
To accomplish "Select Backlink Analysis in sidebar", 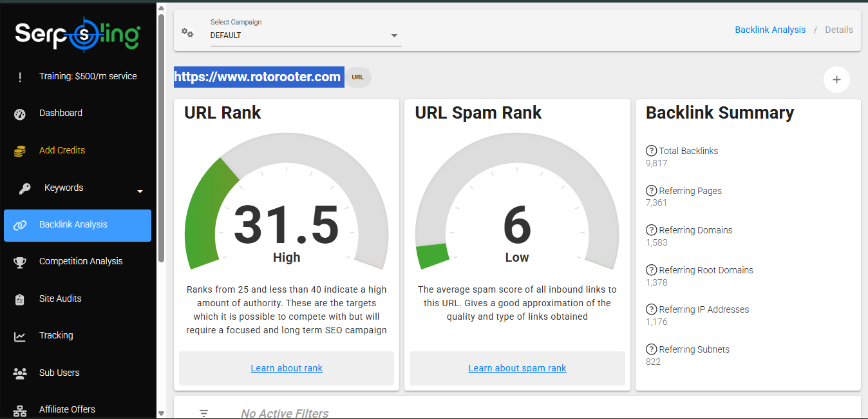I will [78, 225].
